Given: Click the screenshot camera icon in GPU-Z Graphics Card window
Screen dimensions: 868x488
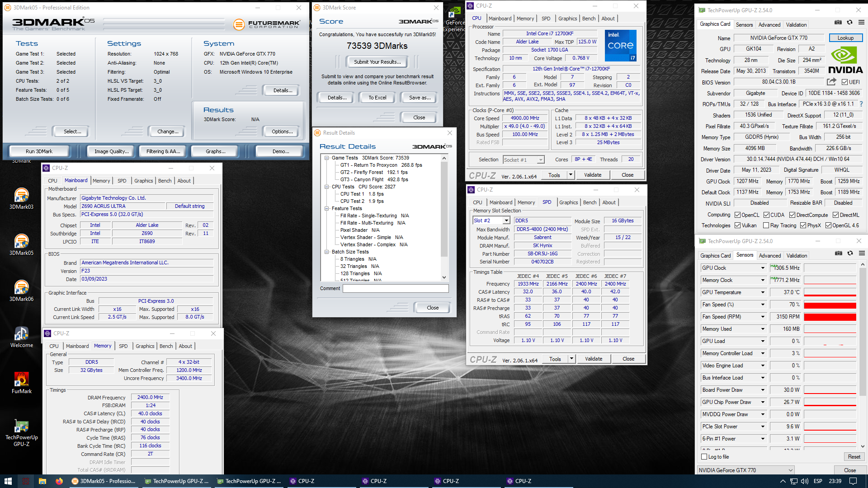Looking at the screenshot, I should coord(838,22).
